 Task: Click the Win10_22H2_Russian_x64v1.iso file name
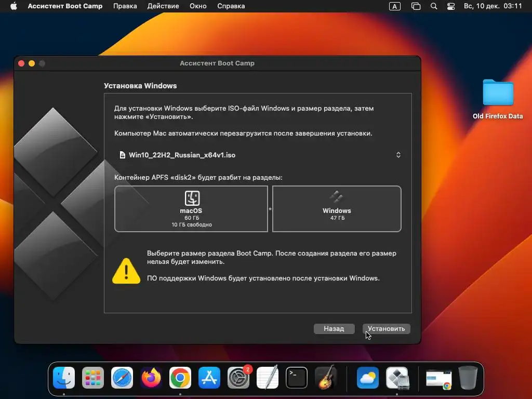tap(182, 155)
